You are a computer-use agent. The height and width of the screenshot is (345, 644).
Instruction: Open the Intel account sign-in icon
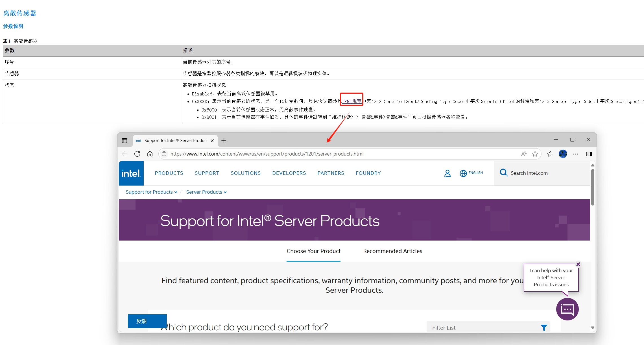point(447,173)
